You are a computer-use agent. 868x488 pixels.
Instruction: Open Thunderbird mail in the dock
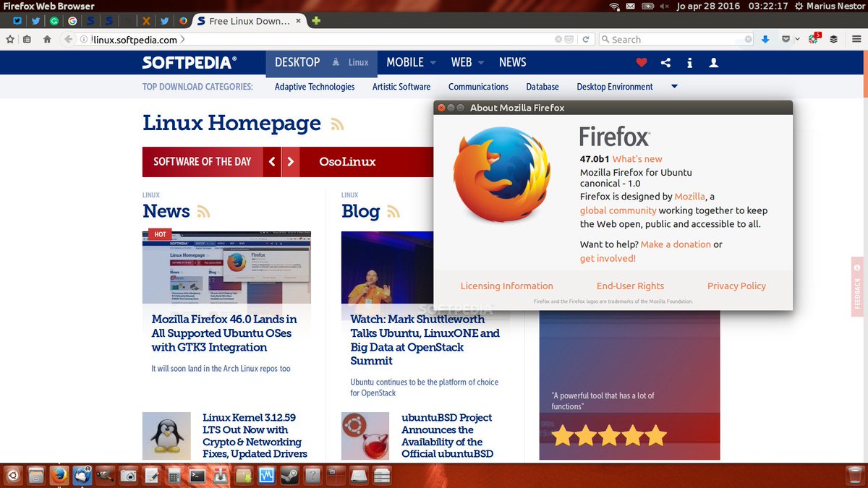[x=82, y=475]
